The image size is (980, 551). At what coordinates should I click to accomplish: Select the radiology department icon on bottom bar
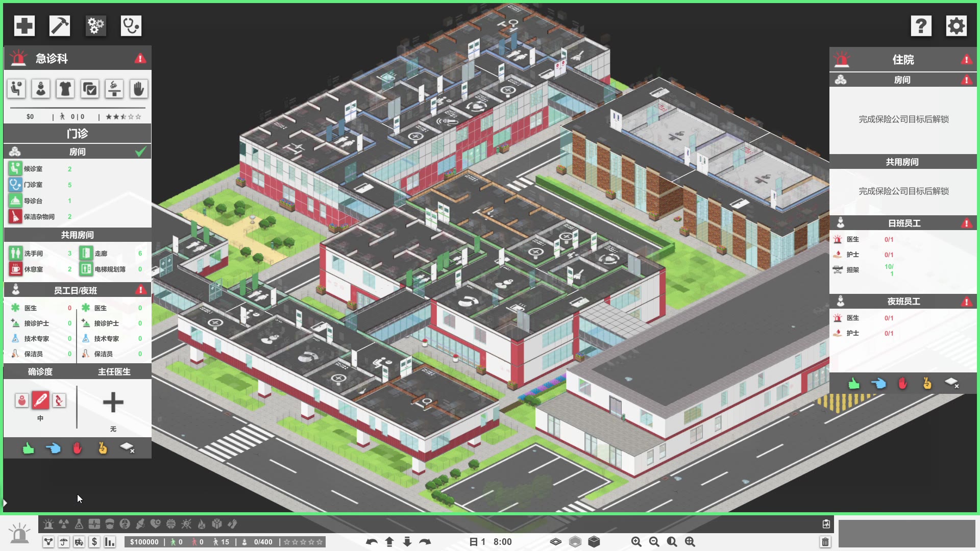(63, 524)
